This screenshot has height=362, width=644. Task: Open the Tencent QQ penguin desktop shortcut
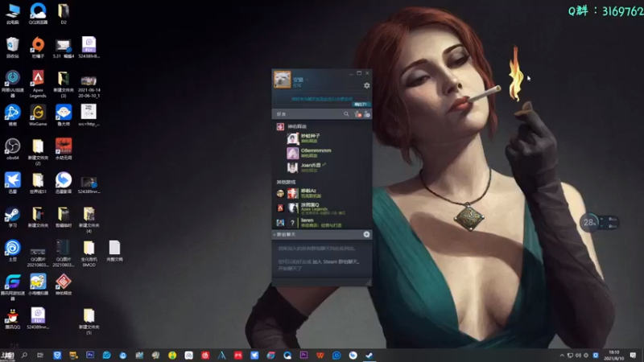(12, 319)
